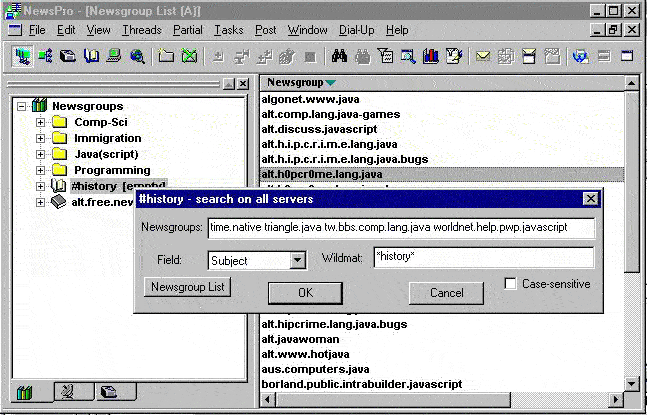Expand the #history tree node

pos(40,186)
